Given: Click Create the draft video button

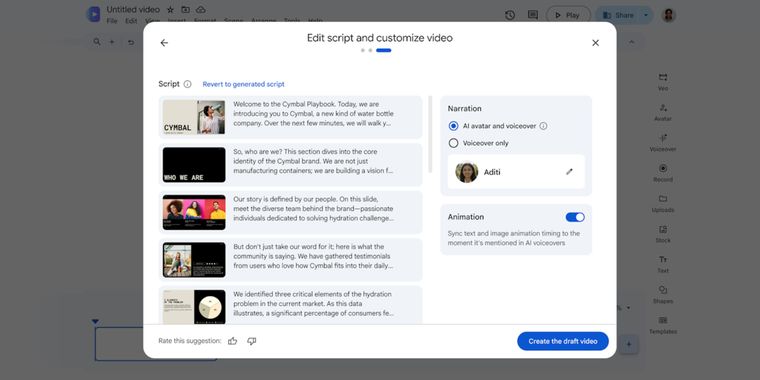Looking at the screenshot, I should click(x=563, y=341).
